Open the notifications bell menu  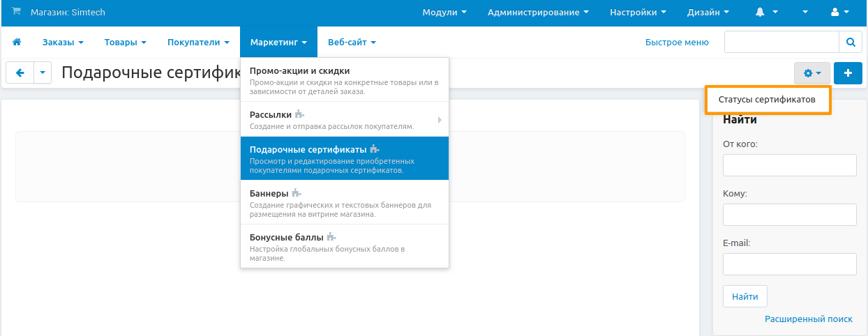(x=765, y=13)
